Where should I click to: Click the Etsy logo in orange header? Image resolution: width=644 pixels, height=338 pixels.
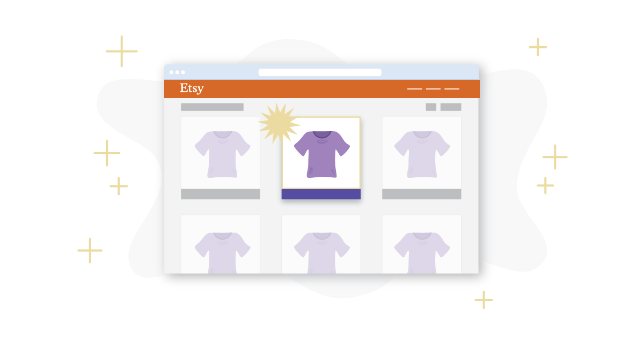click(x=192, y=88)
